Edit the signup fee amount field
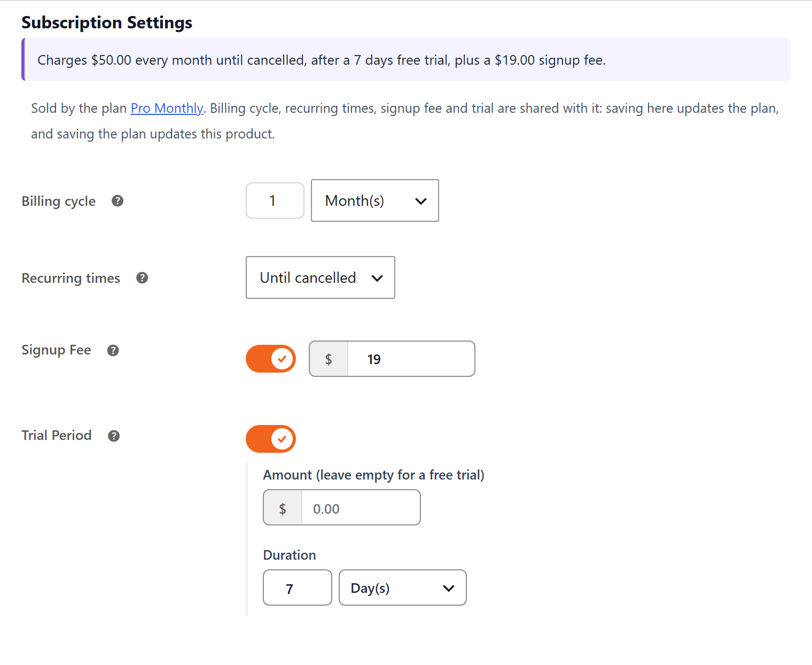812x665 pixels. click(411, 359)
